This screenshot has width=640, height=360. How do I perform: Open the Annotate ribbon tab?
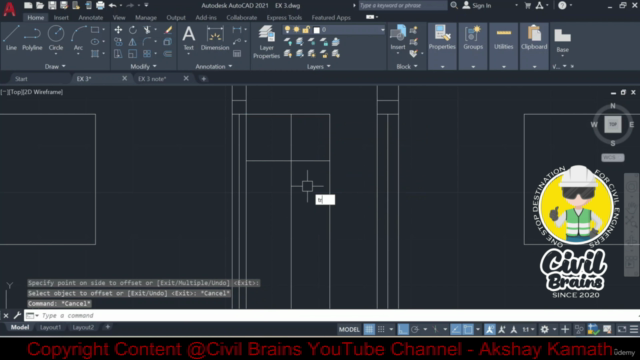(x=91, y=18)
